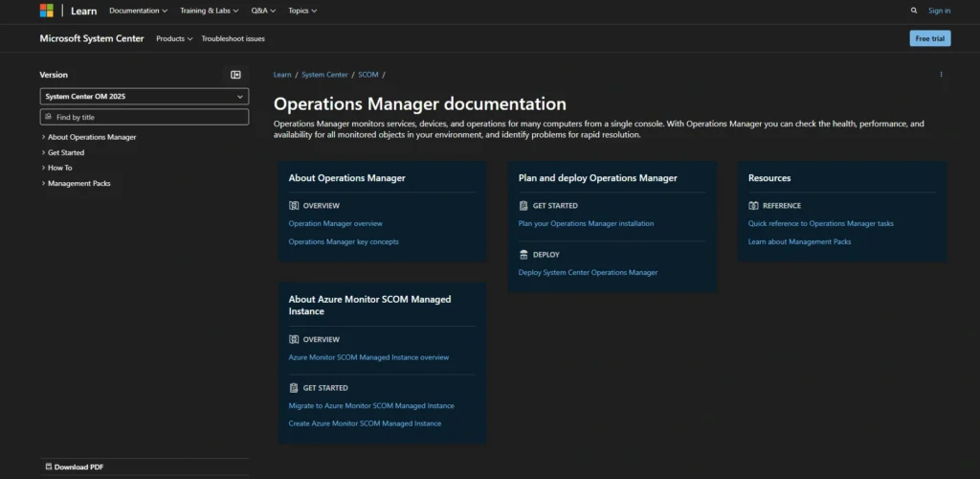The height and width of the screenshot is (479, 980).
Task: Click Get Started icon in Plan and deploy card
Action: click(523, 206)
